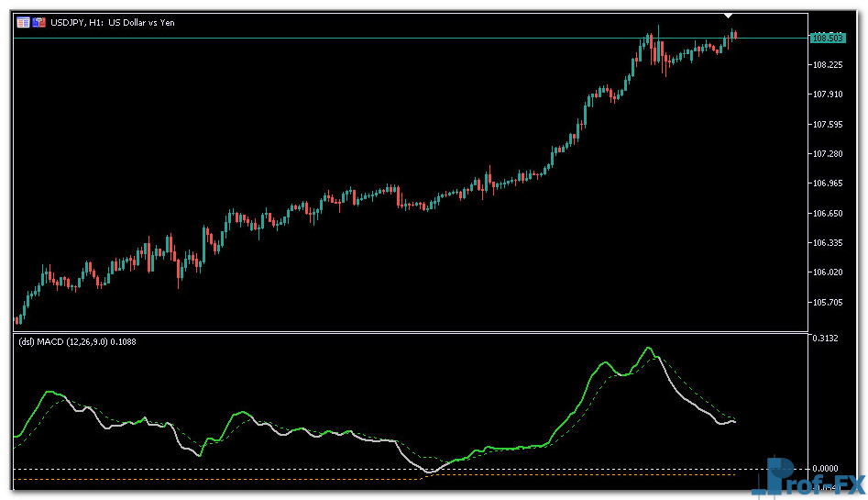Click the 107.280 price scale label

point(827,154)
